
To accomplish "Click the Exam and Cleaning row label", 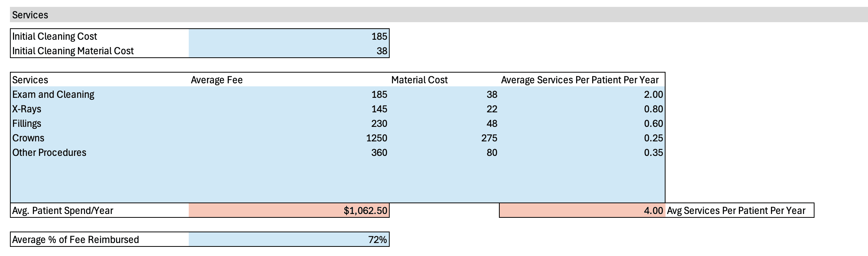I will pos(53,95).
